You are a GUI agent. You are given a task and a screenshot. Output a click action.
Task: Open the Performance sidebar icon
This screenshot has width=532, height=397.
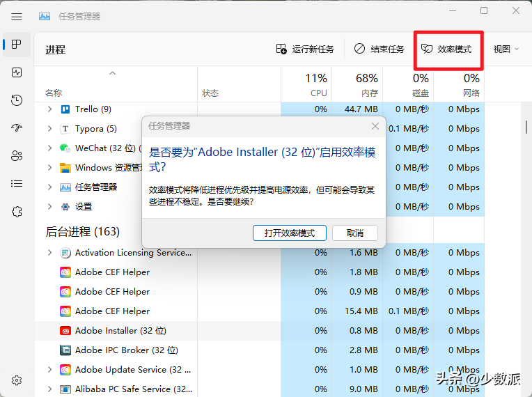click(x=17, y=72)
